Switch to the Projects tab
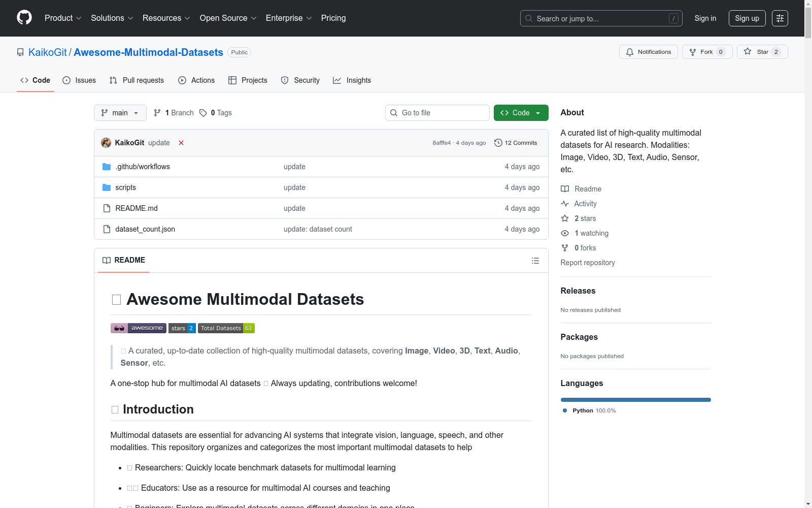The height and width of the screenshot is (508, 812). (x=248, y=80)
